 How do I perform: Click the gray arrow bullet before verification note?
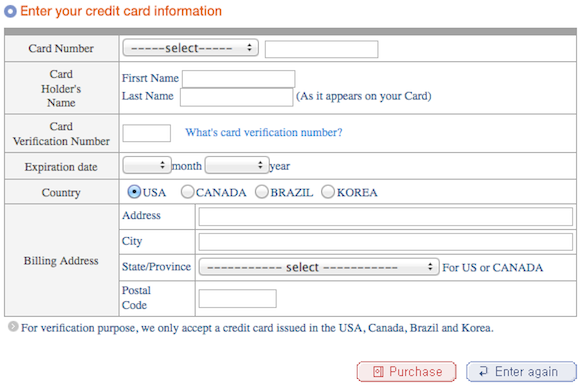pyautogui.click(x=13, y=326)
